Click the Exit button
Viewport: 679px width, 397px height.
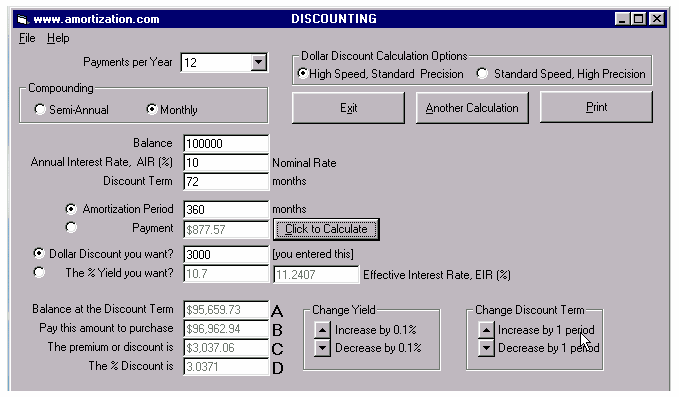pos(349,108)
